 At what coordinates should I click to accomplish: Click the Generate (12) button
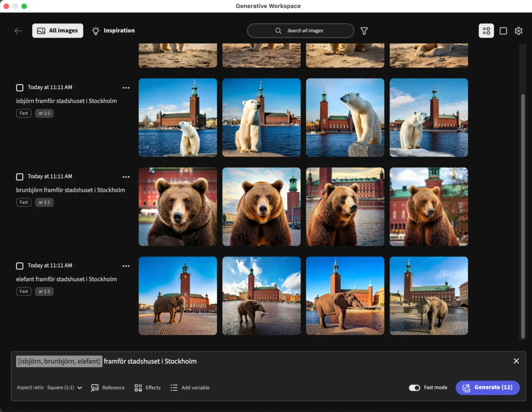488,388
